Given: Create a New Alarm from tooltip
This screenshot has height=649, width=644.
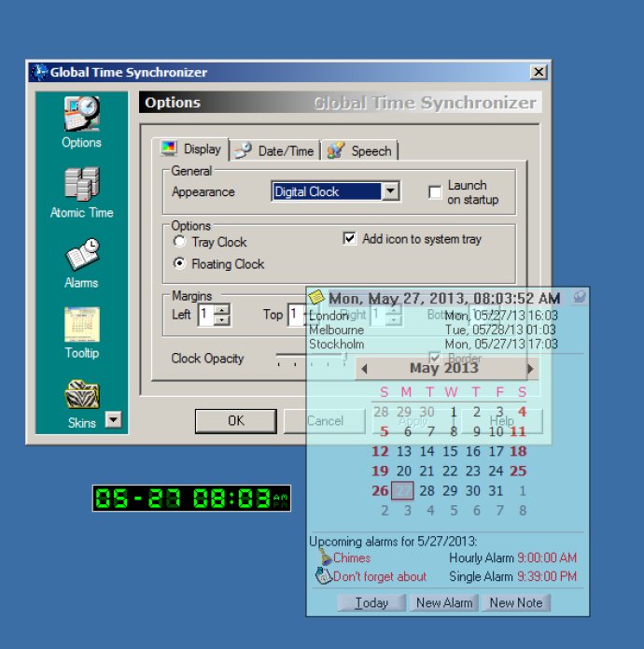Looking at the screenshot, I should tap(444, 602).
